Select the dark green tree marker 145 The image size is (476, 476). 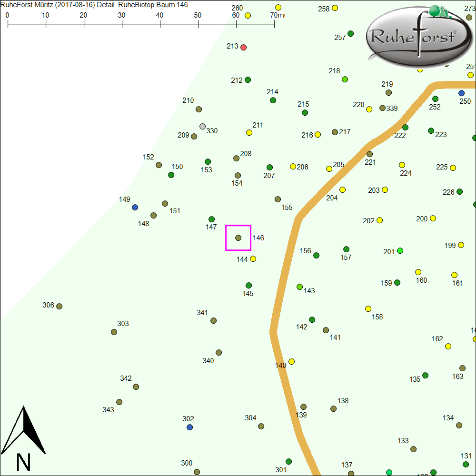click(x=248, y=286)
